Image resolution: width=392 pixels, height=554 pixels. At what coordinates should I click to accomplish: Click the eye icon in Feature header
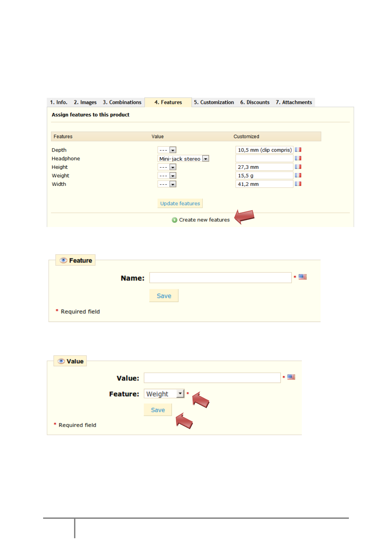coord(63,260)
